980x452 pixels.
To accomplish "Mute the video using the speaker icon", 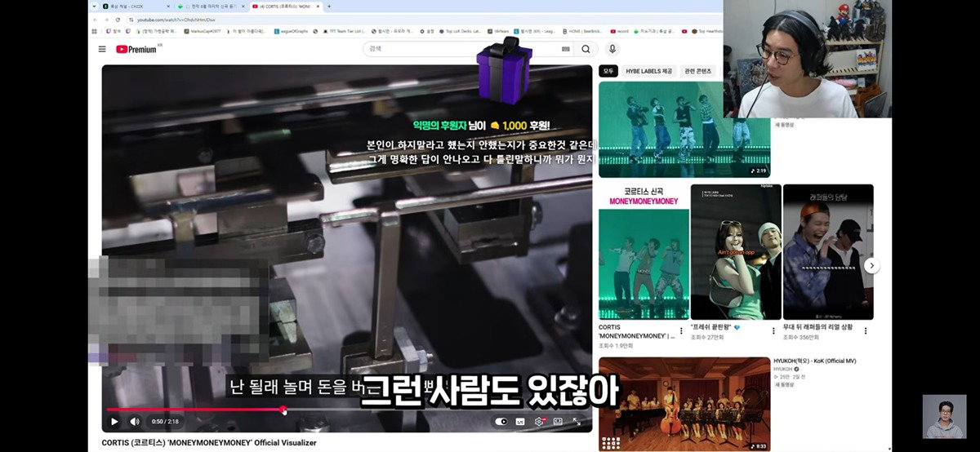I will [135, 422].
